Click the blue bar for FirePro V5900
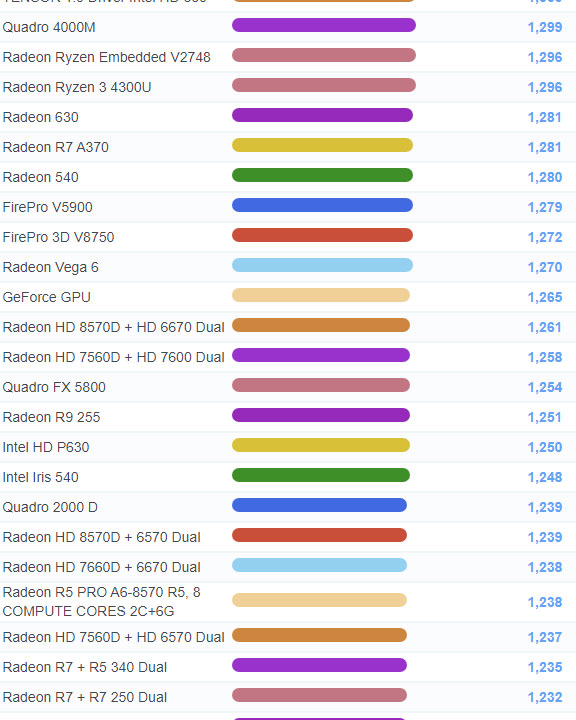Viewport: 576px width, 720px height. pos(322,205)
